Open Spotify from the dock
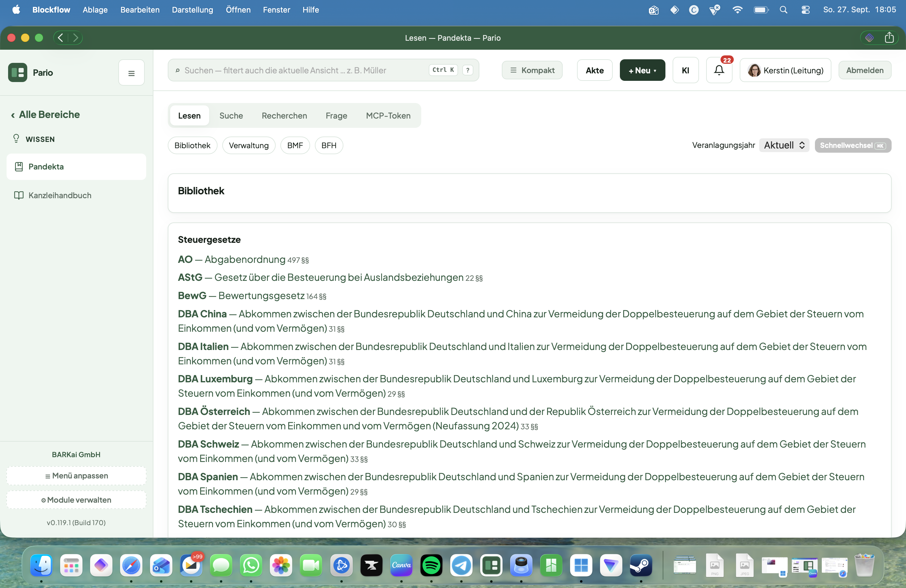The width and height of the screenshot is (906, 588). (431, 565)
